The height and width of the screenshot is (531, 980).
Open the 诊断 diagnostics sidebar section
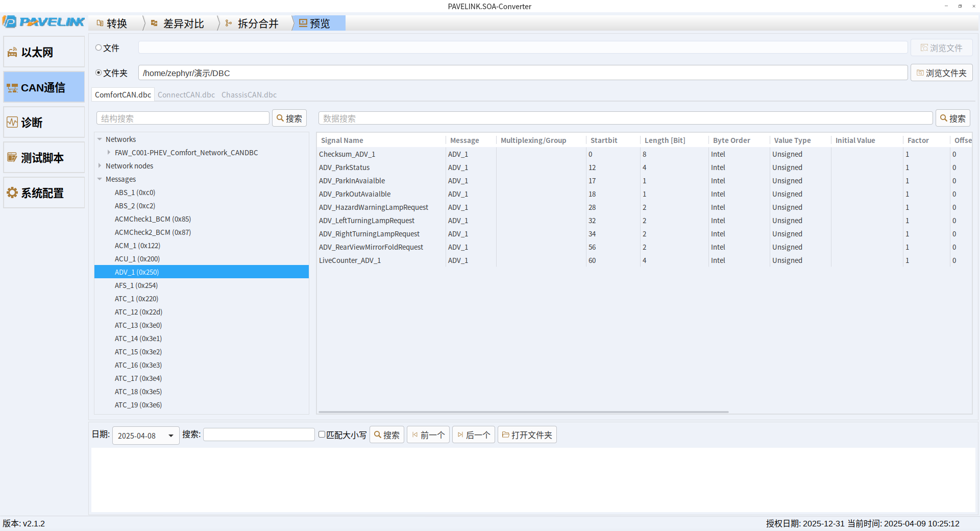[x=44, y=123]
